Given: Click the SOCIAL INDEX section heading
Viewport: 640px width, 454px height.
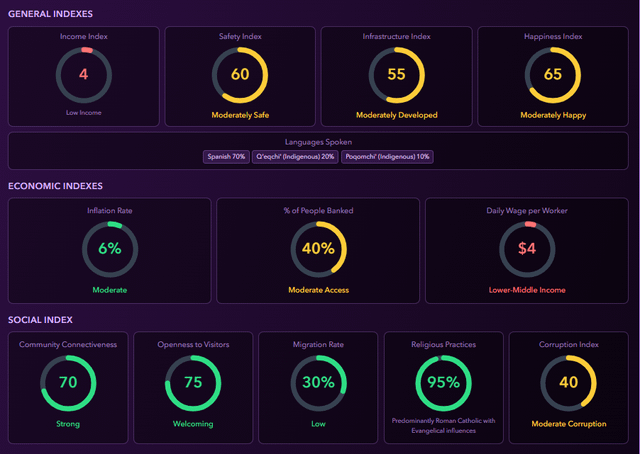Looking at the screenshot, I should click(40, 320).
